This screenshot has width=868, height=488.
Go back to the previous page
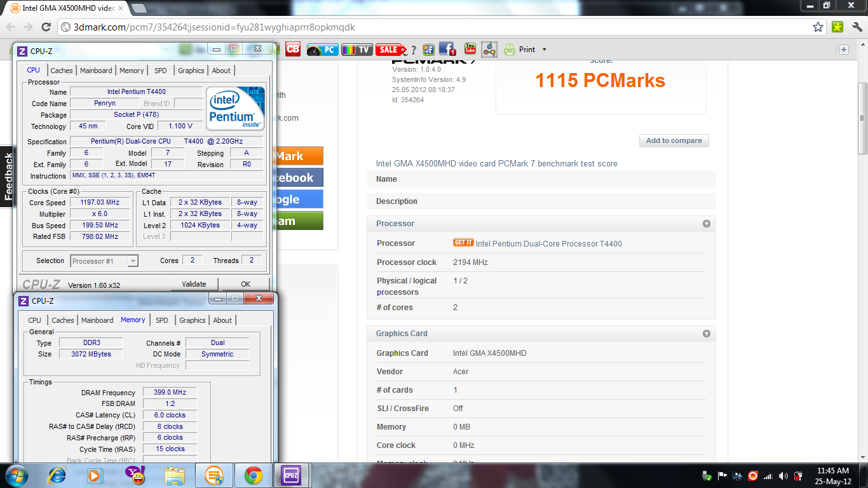coord(11,27)
